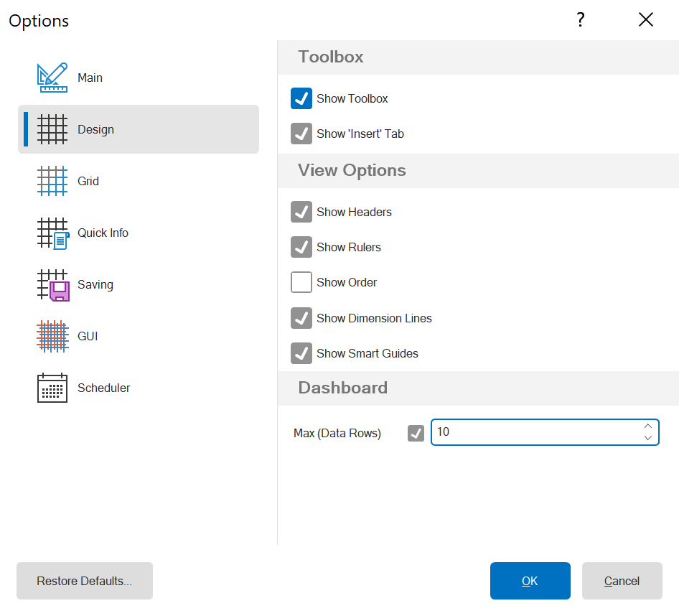
Task: Click the Design grid icon
Action: 52,129
